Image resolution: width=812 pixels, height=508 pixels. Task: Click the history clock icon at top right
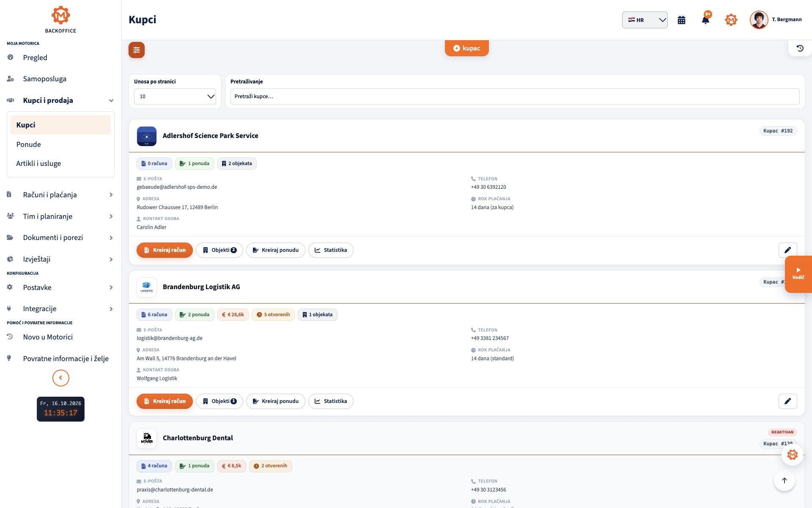800,48
